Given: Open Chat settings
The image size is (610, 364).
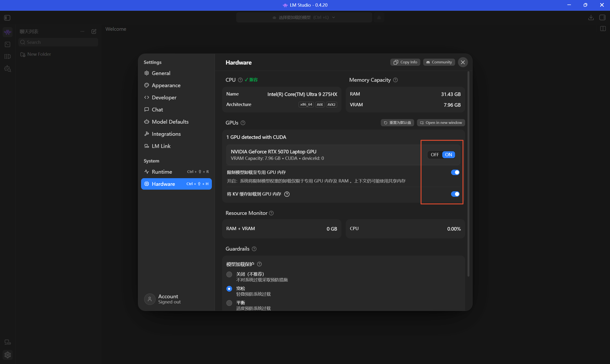Looking at the screenshot, I should click(176, 110).
